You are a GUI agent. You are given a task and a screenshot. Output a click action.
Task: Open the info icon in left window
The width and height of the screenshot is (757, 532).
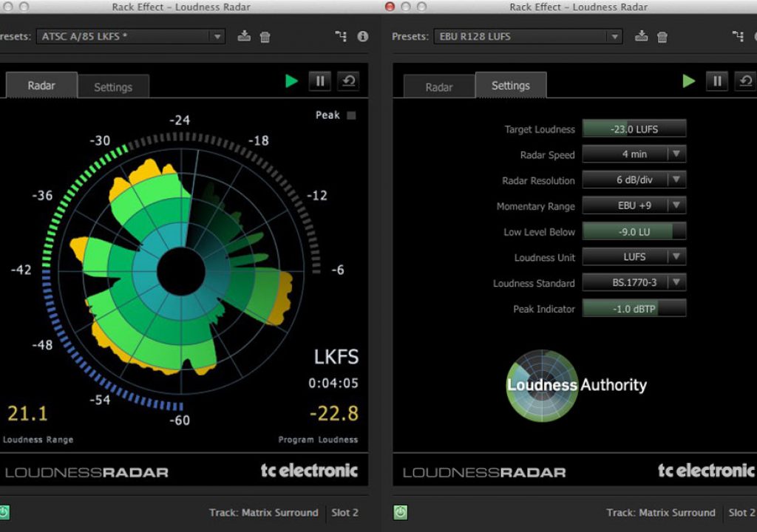(362, 36)
